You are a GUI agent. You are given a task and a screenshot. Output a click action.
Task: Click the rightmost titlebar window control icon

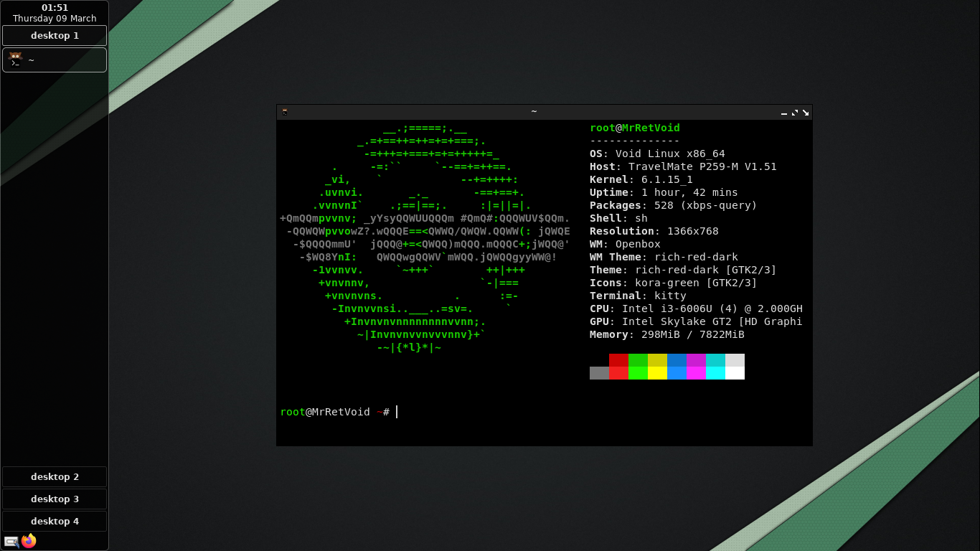pyautogui.click(x=806, y=113)
